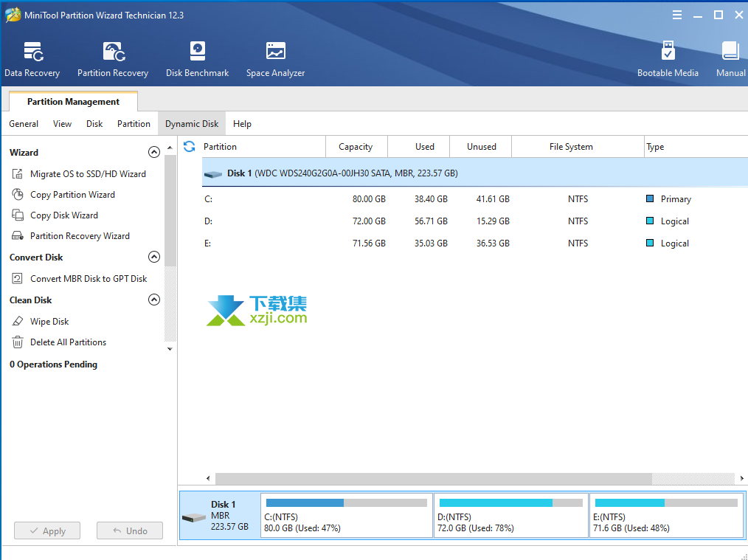Click the Copy Disk Wizard icon

pos(18,215)
